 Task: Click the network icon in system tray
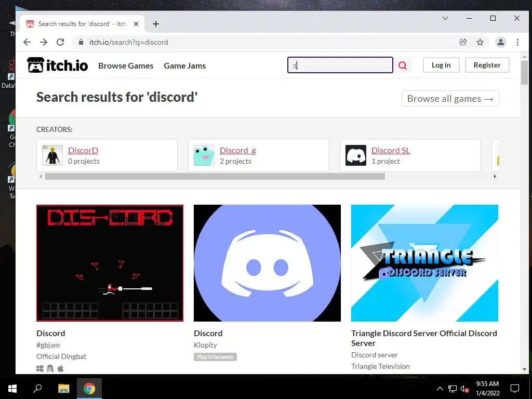453,389
